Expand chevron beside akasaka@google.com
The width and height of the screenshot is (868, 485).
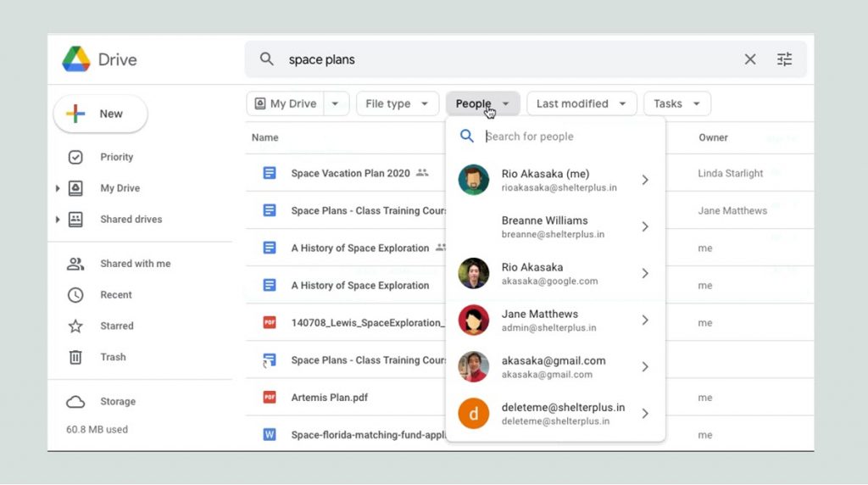coord(645,274)
